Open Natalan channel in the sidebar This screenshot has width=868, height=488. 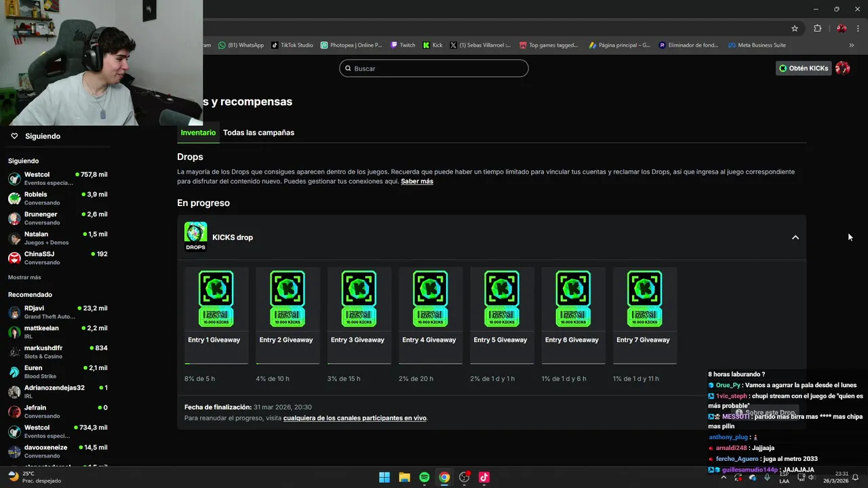58,238
